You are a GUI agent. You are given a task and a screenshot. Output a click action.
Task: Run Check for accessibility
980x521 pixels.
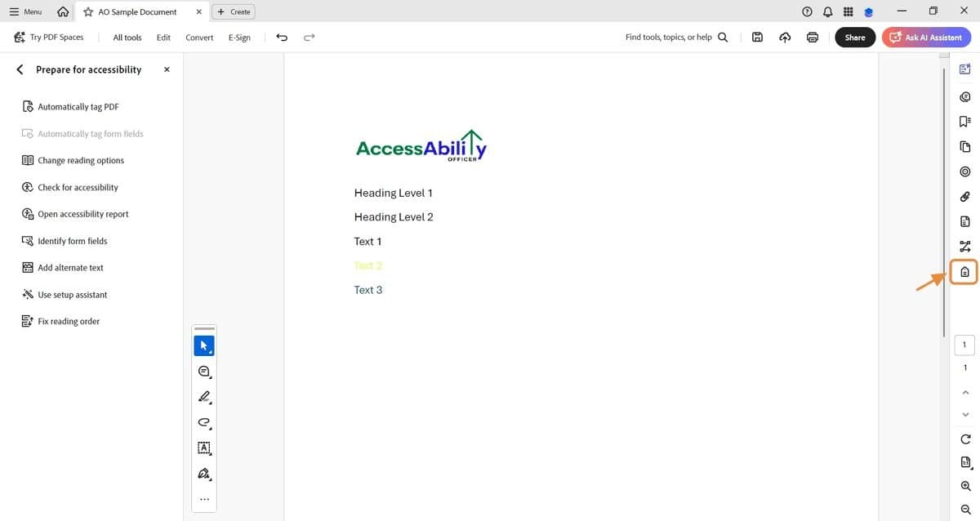pos(75,187)
